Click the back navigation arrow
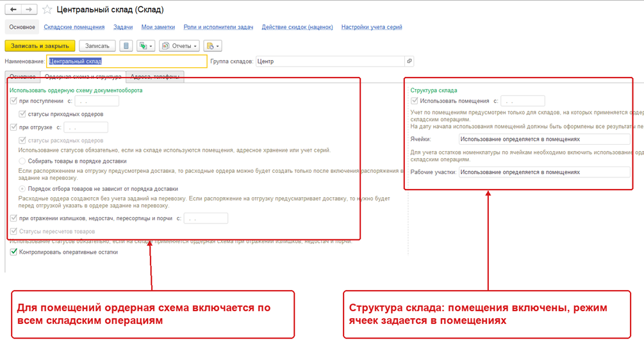This screenshot has height=356, width=644. tap(13, 10)
